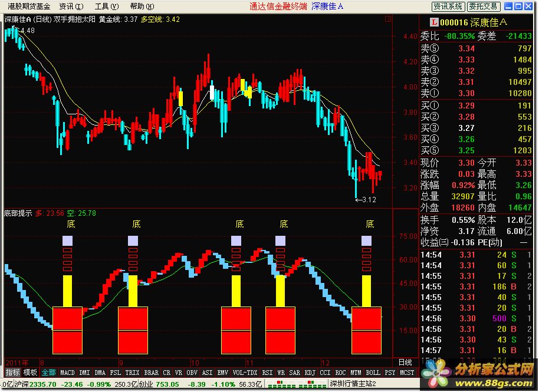Click the 买⑤ price 3.25 row
This screenshot has width=539, height=392.
[476, 150]
